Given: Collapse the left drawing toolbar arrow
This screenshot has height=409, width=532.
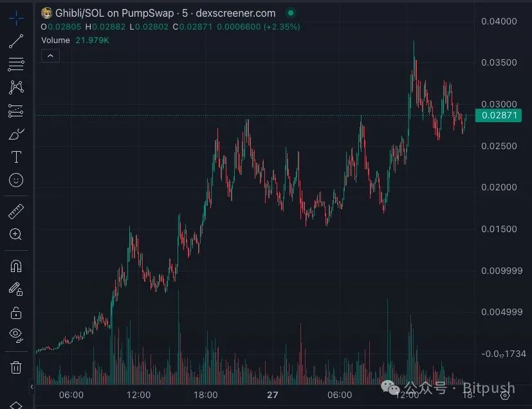Looking at the screenshot, I should 32,387.
